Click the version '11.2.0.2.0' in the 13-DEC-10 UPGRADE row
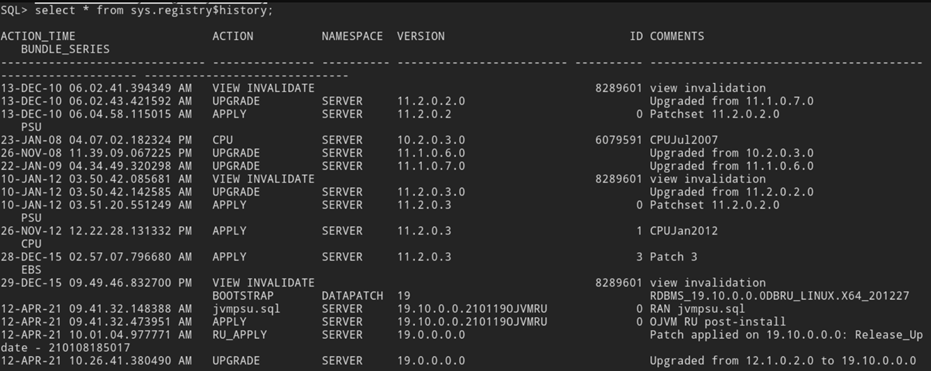The height and width of the screenshot is (371, 931). pyautogui.click(x=431, y=102)
